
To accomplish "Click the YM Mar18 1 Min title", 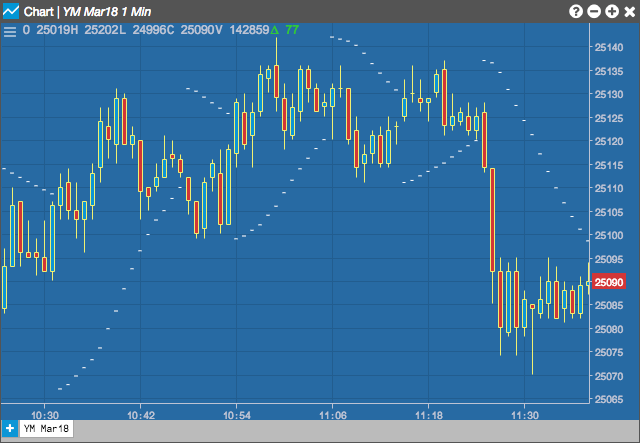I will (107, 11).
